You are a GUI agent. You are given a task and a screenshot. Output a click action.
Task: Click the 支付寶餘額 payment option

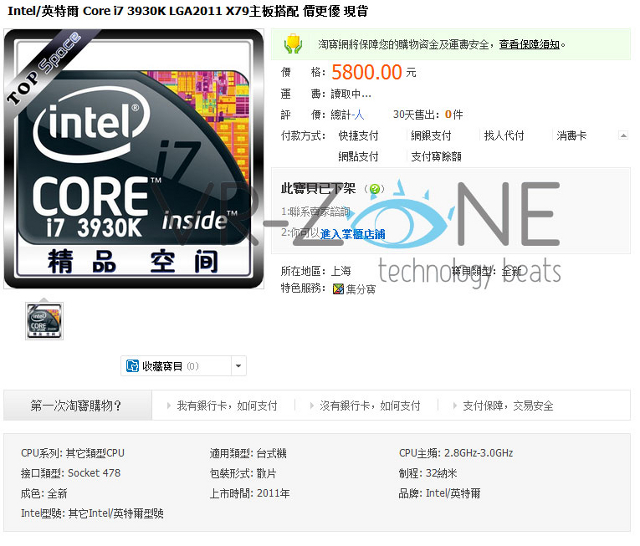[436, 156]
